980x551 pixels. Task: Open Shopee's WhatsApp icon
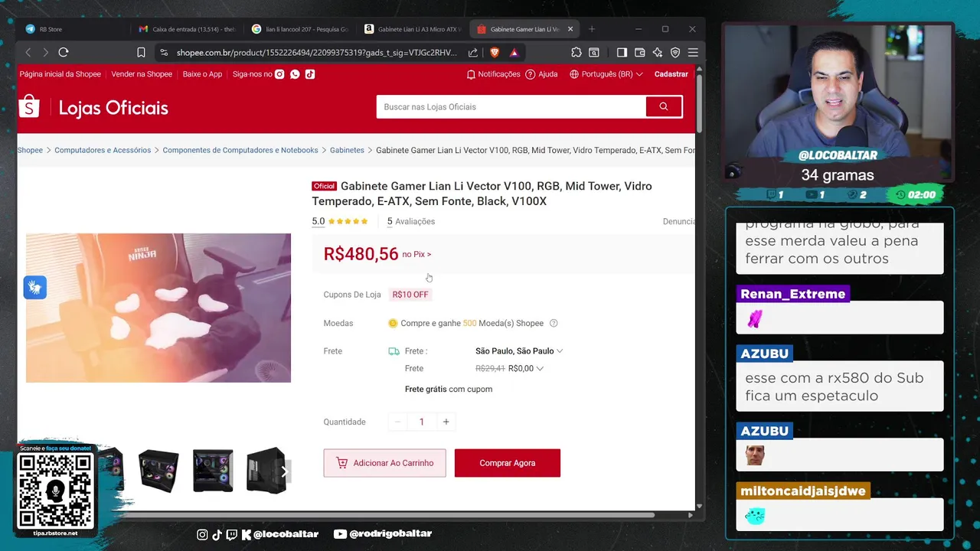[295, 74]
